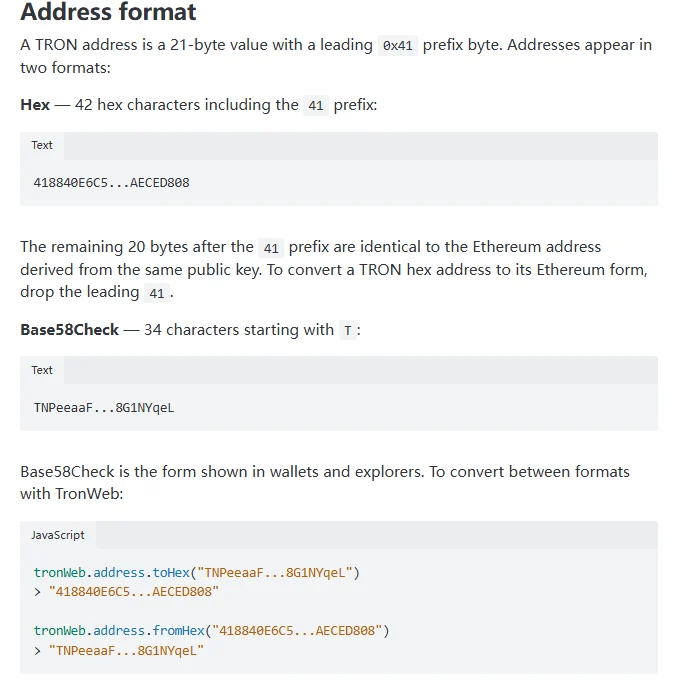Click the bold Base58Check label

70,330
